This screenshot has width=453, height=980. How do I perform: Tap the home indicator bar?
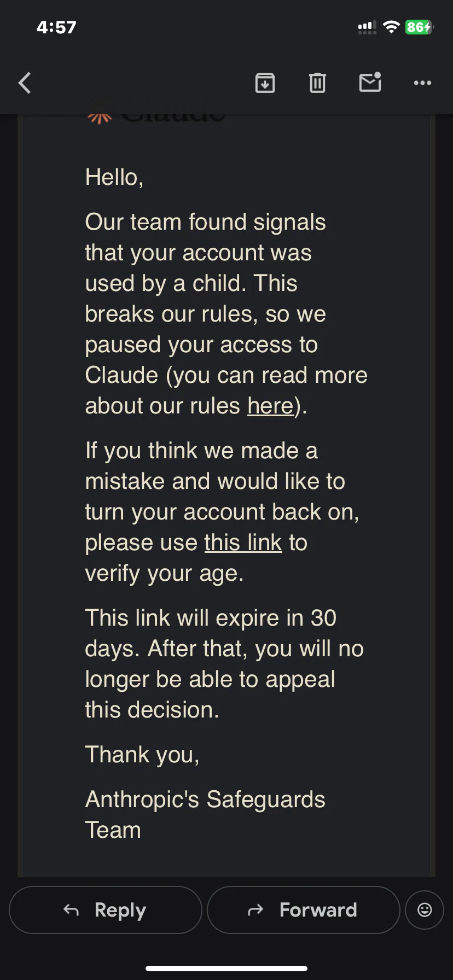[x=226, y=968]
